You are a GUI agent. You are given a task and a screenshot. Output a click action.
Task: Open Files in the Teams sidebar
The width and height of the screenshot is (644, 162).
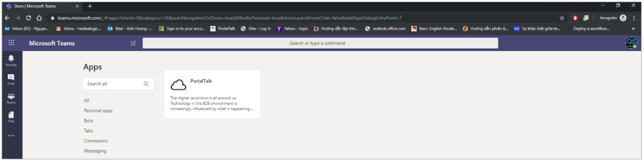point(11,117)
